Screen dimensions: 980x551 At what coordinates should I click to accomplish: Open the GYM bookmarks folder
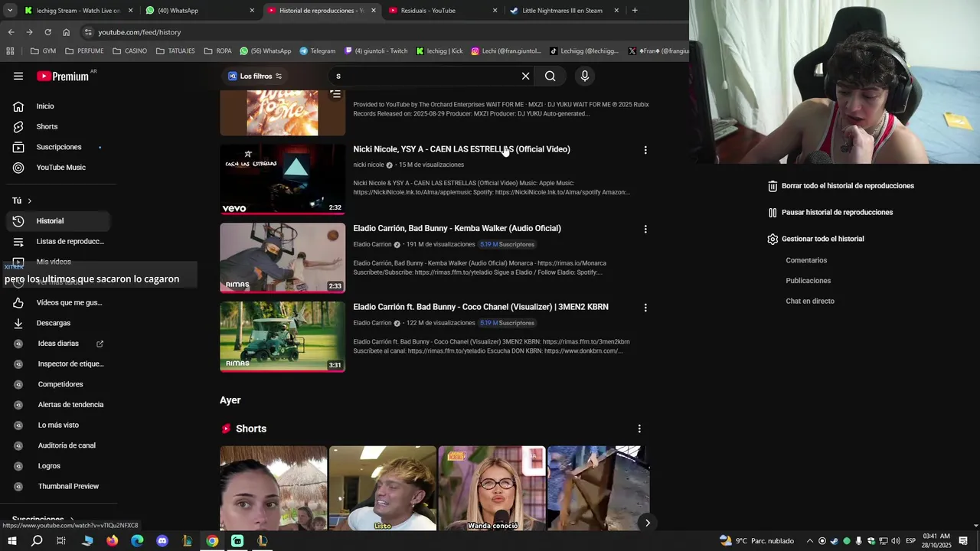coord(43,51)
